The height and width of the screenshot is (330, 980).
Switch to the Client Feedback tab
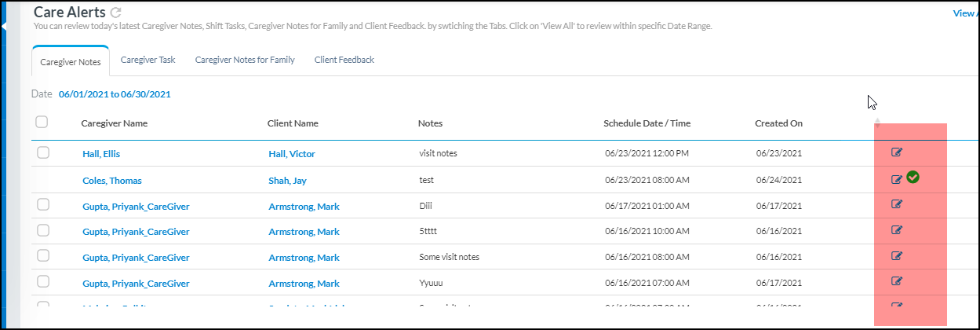344,60
